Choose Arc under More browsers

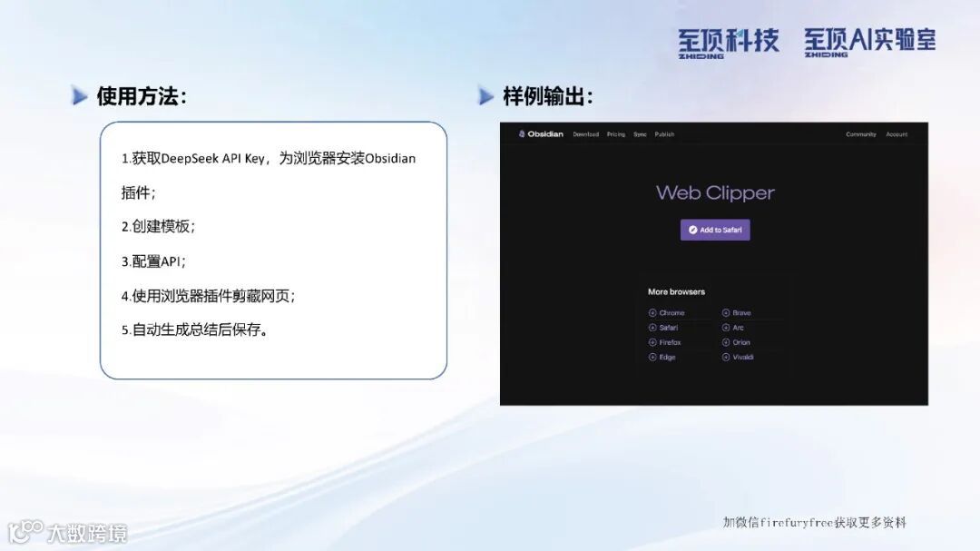click(738, 328)
